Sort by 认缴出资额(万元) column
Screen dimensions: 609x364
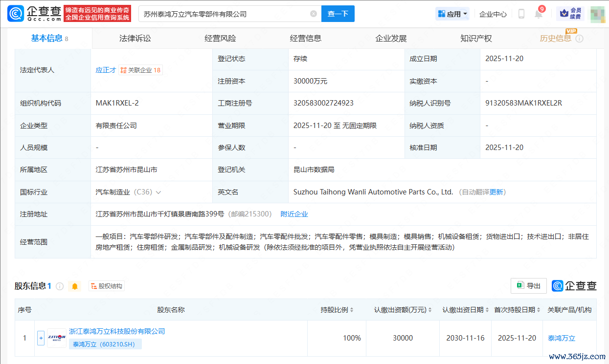403,310
